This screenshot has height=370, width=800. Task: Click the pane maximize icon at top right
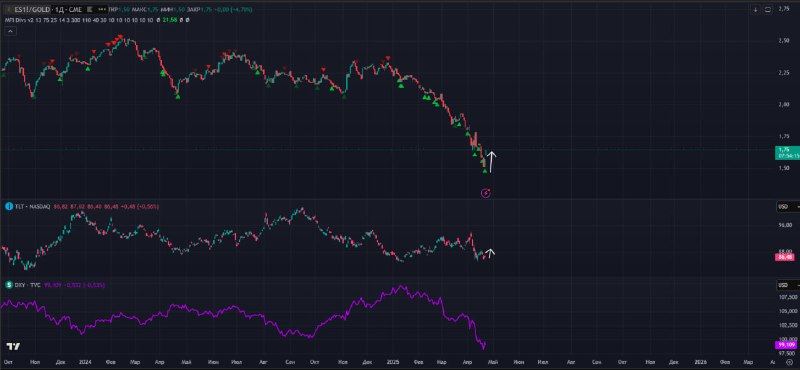coord(768,9)
